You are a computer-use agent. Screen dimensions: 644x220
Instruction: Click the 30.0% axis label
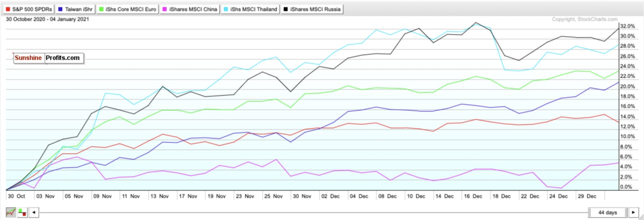pos(628,36)
